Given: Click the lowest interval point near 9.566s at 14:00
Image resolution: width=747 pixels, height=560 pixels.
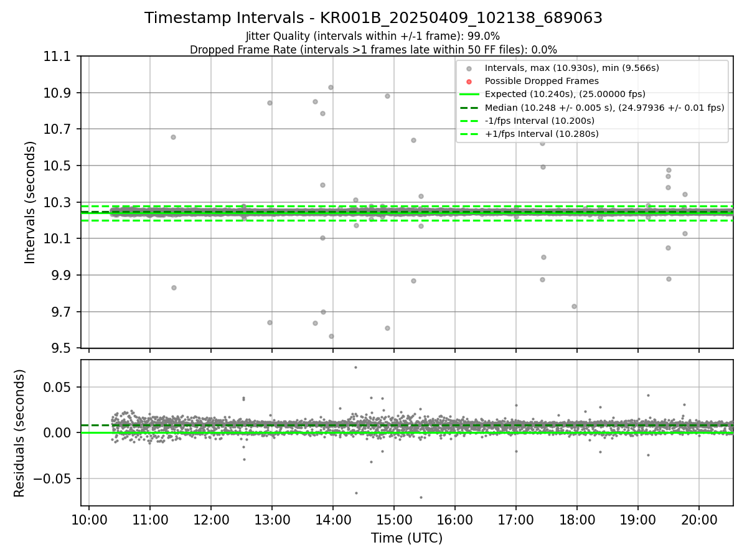Looking at the screenshot, I should pos(331,336).
